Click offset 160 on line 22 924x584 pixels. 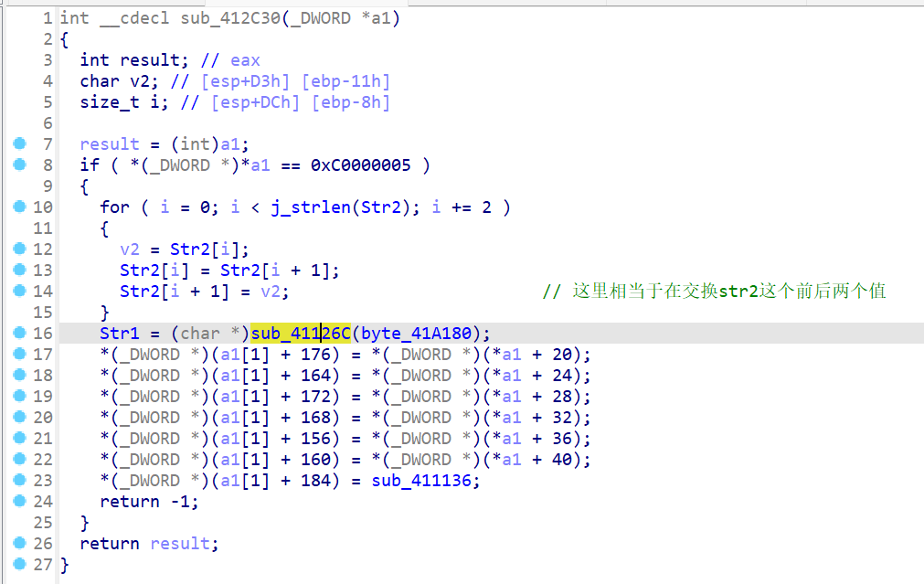pos(316,460)
